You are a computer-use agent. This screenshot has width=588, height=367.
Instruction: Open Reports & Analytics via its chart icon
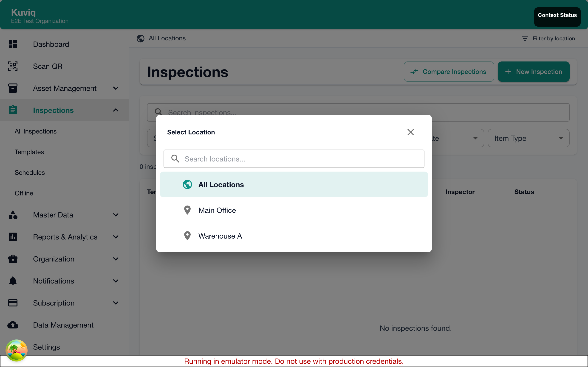(13, 237)
